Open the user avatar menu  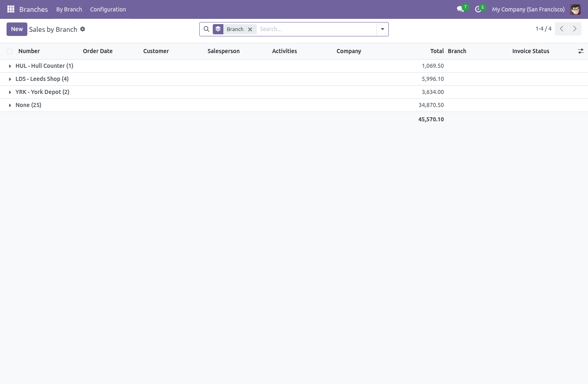tap(575, 9)
